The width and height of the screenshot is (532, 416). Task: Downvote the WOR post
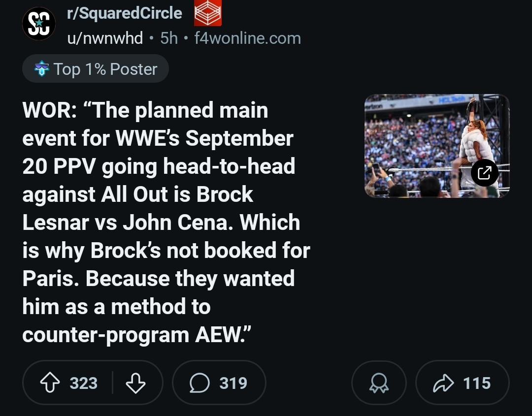[135, 383]
